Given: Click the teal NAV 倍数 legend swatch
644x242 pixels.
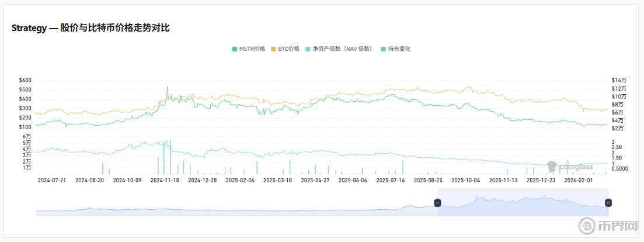Looking at the screenshot, I should tap(308, 49).
